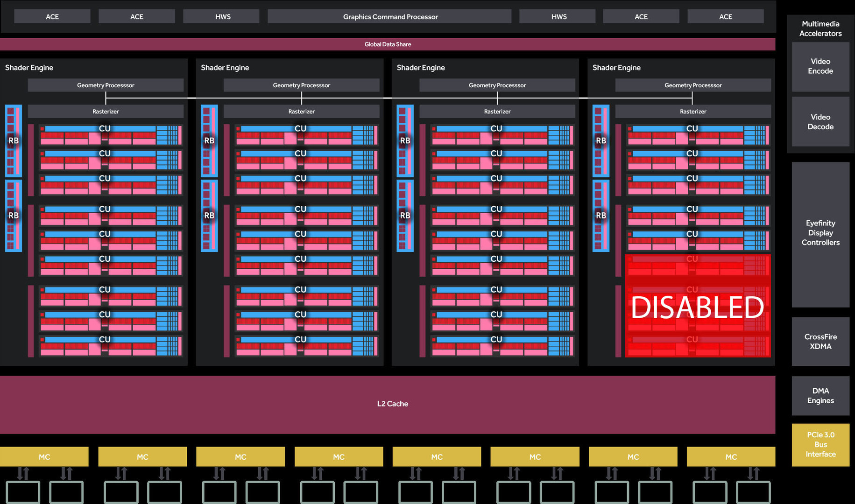The height and width of the screenshot is (504, 855).
Task: Select the Global Data Share bar
Action: point(388,44)
